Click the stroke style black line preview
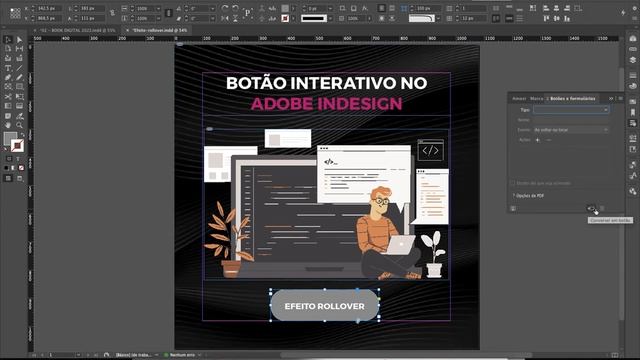 tap(314, 18)
